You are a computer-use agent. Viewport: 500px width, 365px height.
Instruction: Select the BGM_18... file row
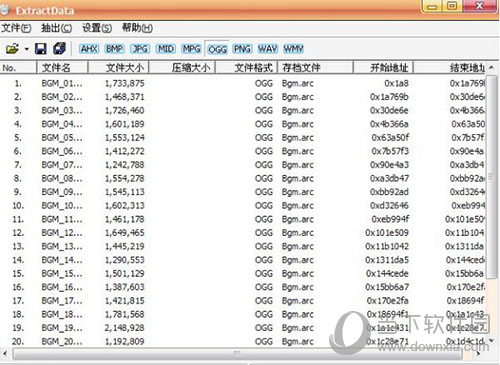click(243, 314)
